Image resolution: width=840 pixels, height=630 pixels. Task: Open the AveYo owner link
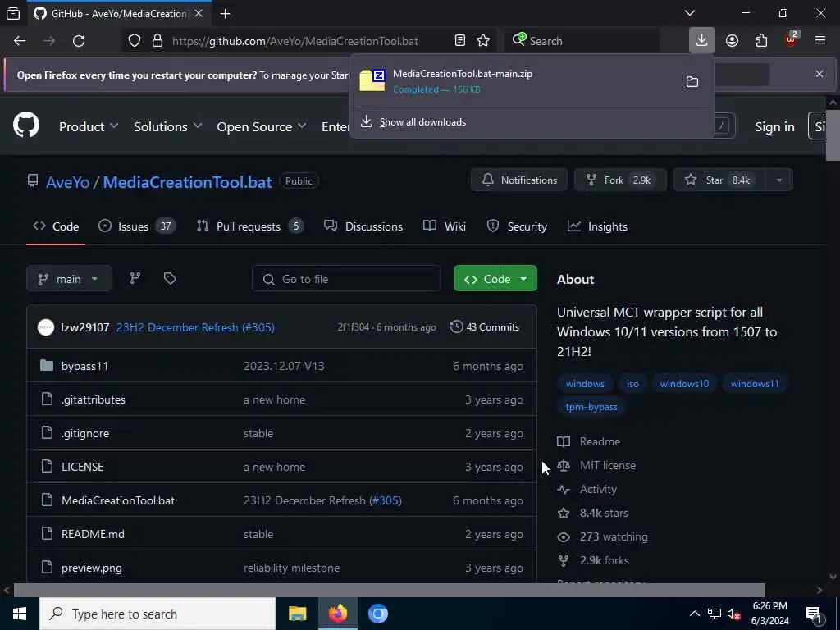point(67,182)
